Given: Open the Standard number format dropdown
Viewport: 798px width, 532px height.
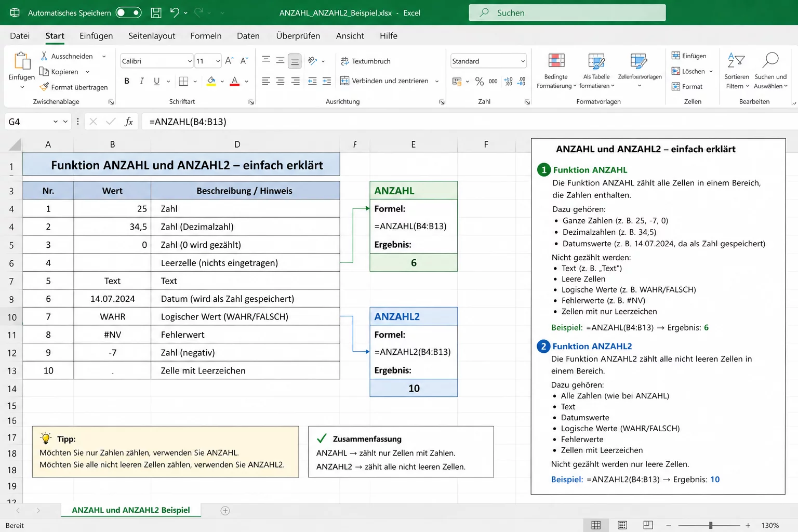Looking at the screenshot, I should pos(522,61).
